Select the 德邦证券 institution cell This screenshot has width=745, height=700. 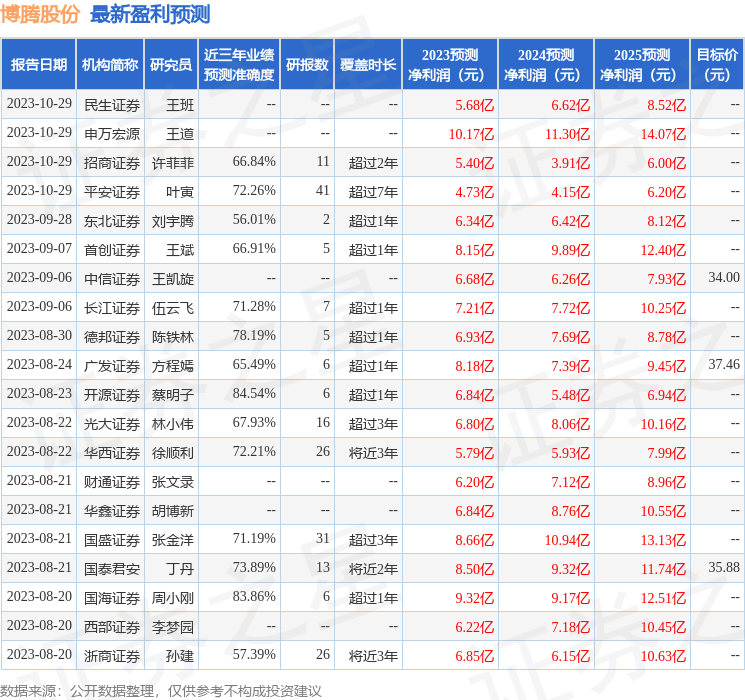click(x=112, y=337)
